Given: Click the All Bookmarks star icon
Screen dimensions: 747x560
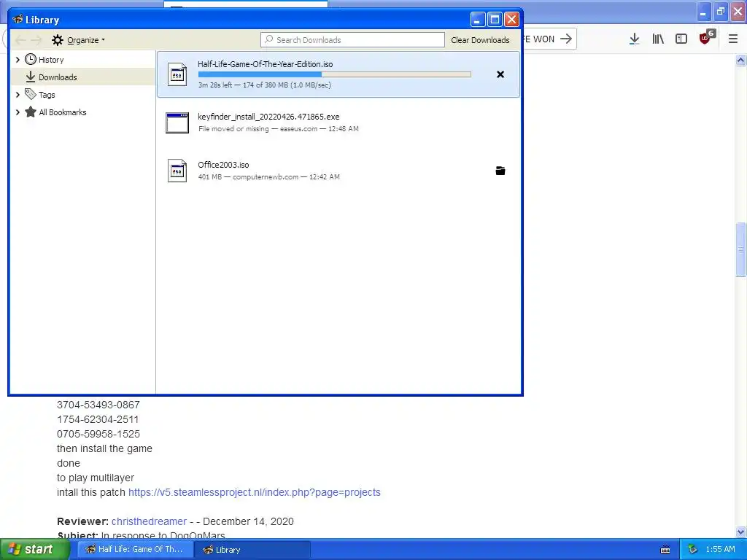Looking at the screenshot, I should (x=31, y=112).
